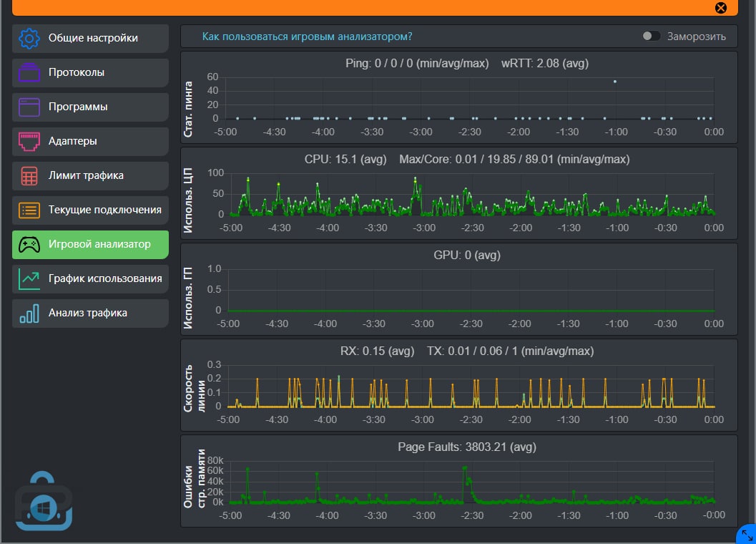This screenshot has height=544, width=756.
Task: Click the GPU usage chart
Action: pyautogui.click(x=470, y=290)
